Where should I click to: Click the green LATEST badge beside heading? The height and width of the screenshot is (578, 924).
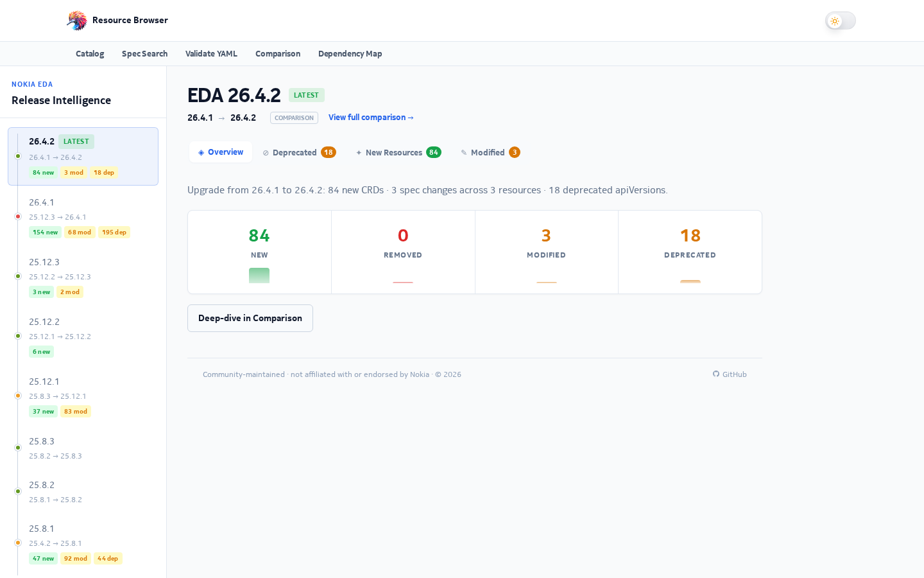click(x=306, y=95)
